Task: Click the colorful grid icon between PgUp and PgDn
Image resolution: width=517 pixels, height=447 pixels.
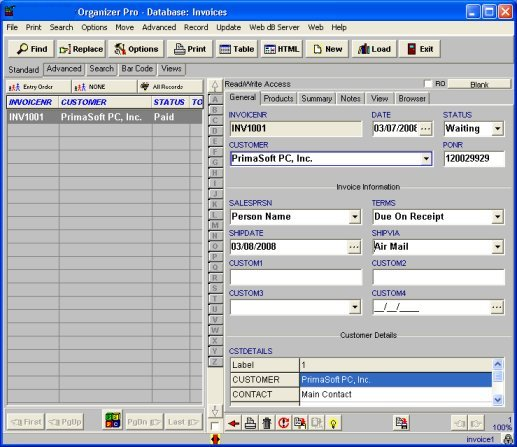Action: (113, 420)
